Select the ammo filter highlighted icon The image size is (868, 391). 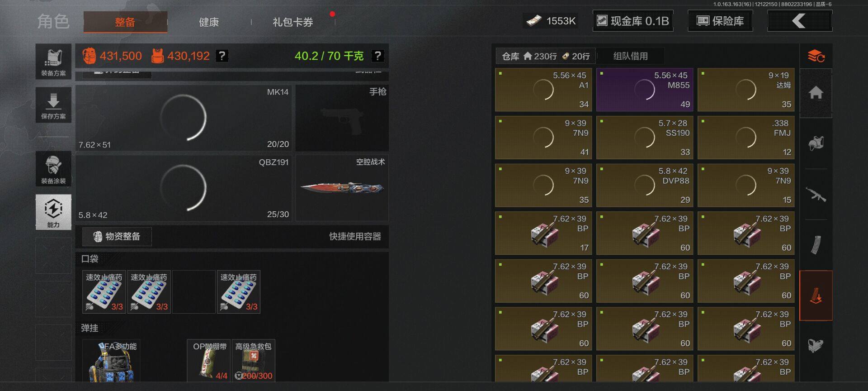tap(816, 296)
